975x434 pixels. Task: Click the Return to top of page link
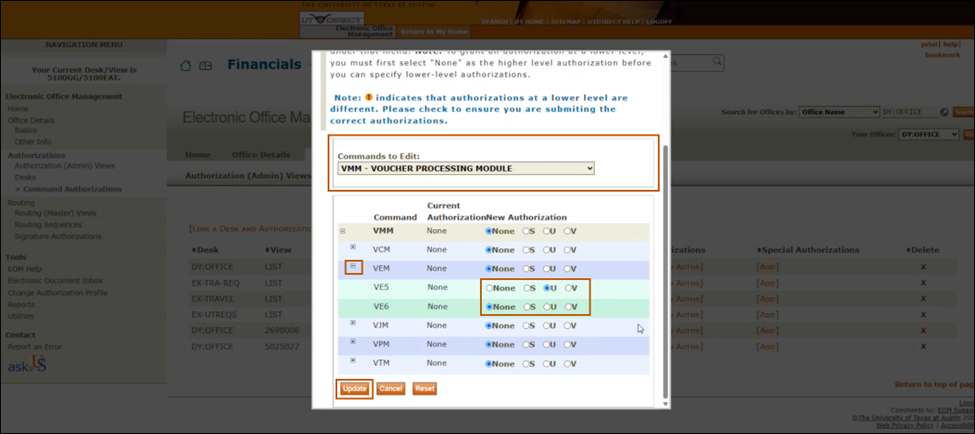pos(935,384)
